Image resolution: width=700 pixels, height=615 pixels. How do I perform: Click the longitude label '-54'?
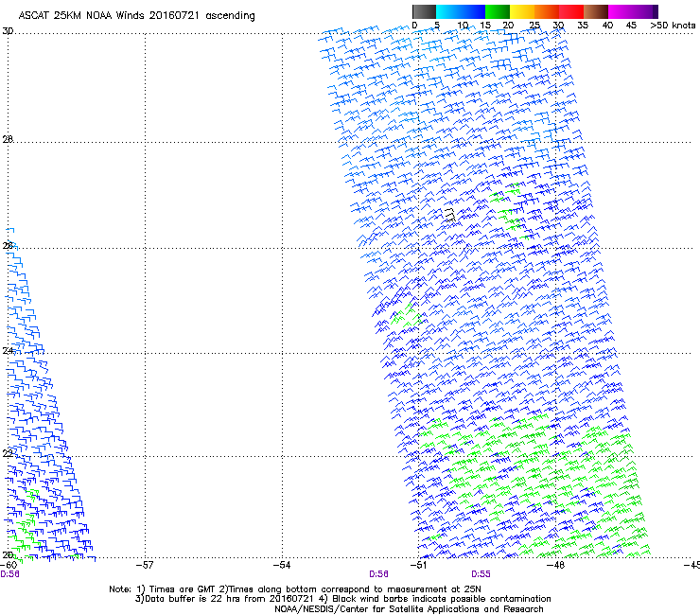[x=282, y=565]
